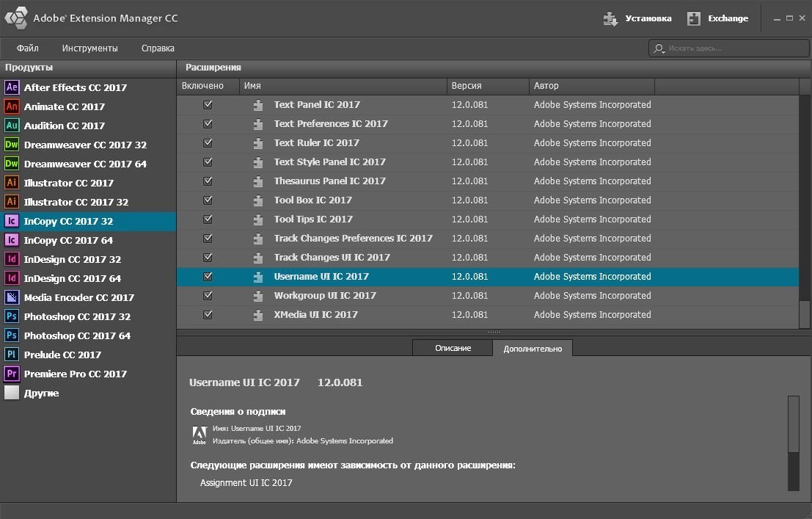Click the InCopy CC 2017 32 icon
812x519 pixels.
pyautogui.click(x=12, y=221)
